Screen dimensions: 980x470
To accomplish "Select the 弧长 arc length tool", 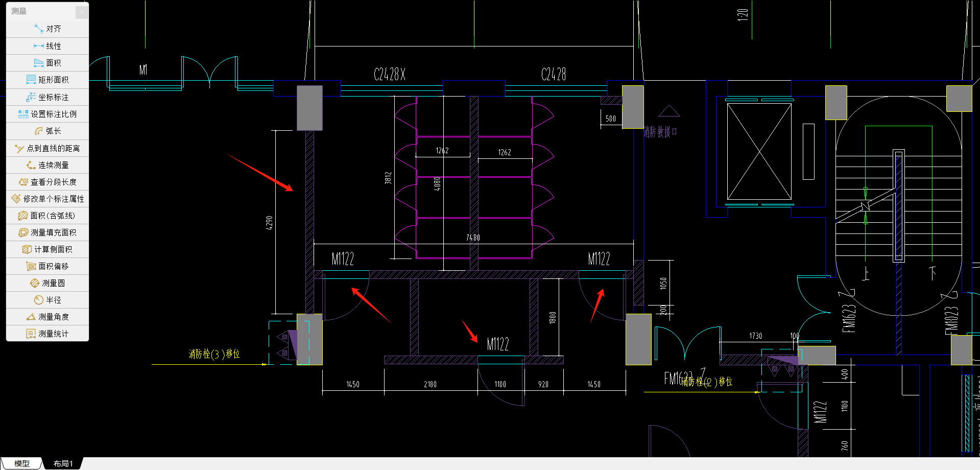I will pos(47,131).
